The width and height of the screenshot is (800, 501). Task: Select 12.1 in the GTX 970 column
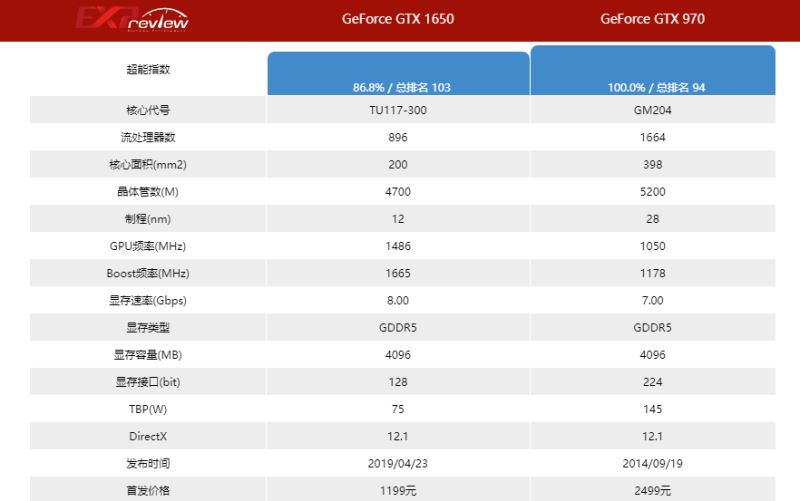pos(653,436)
